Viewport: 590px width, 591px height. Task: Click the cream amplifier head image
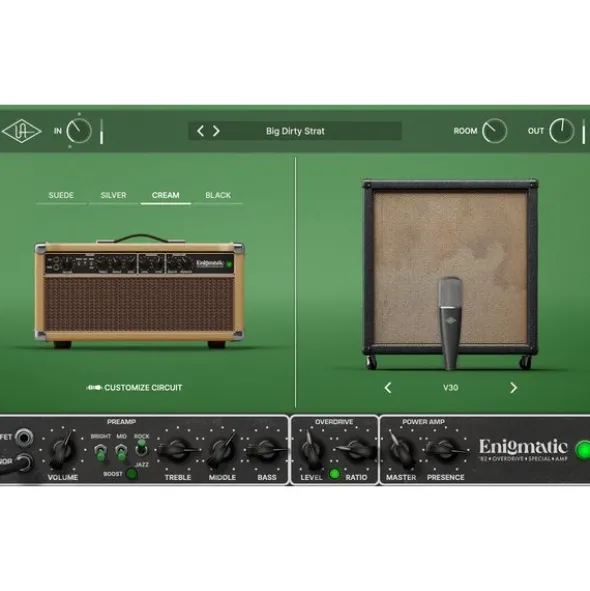click(139, 291)
